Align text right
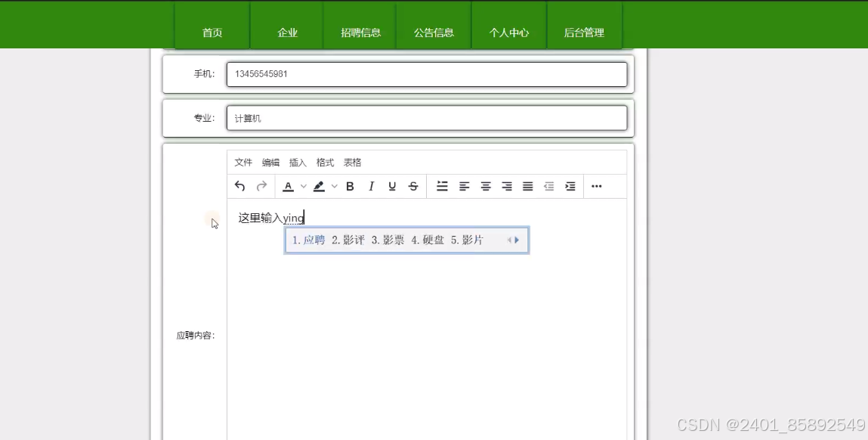The width and height of the screenshot is (868, 440). 506,186
